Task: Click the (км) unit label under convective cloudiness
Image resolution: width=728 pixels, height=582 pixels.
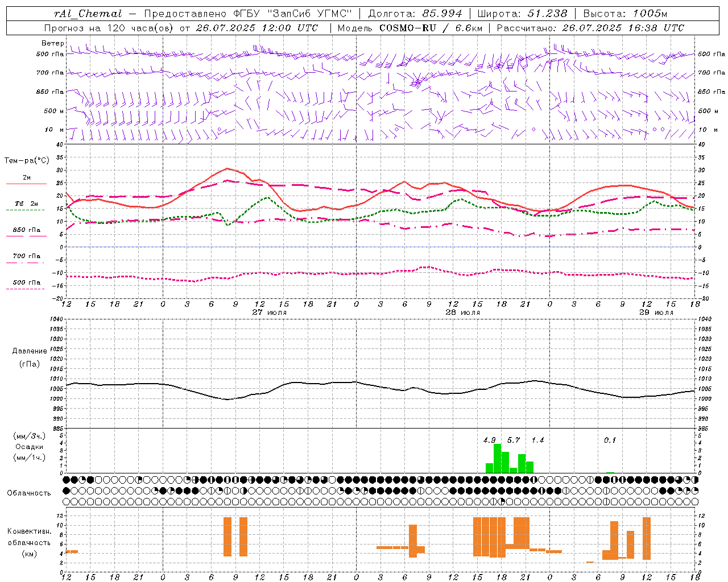Action: [30, 554]
